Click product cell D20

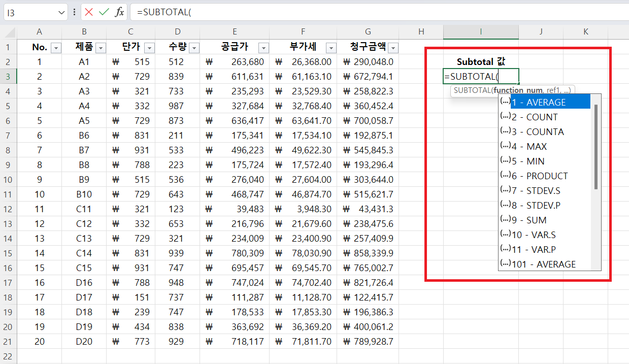coord(84,342)
